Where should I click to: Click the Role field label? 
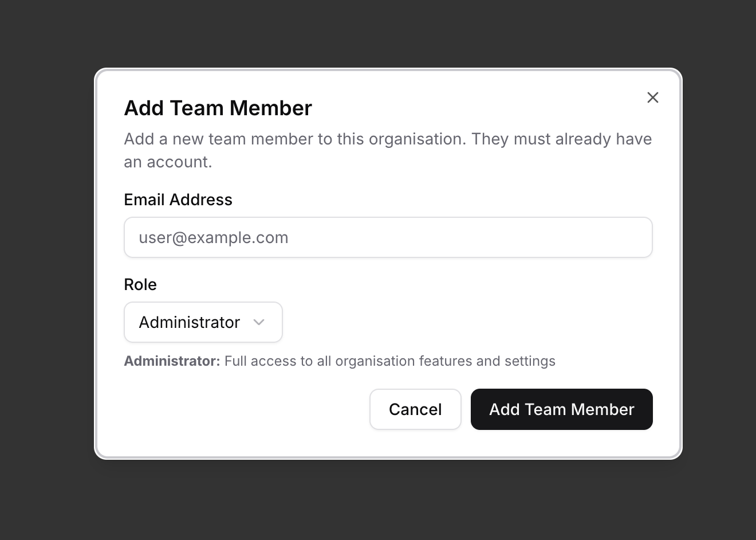140,284
